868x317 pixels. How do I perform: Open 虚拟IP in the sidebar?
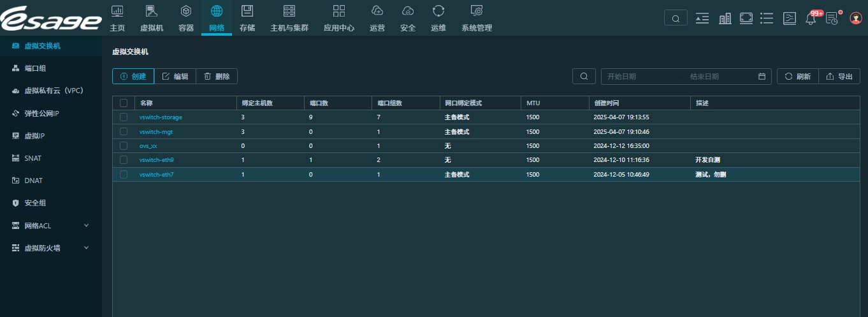pos(51,136)
